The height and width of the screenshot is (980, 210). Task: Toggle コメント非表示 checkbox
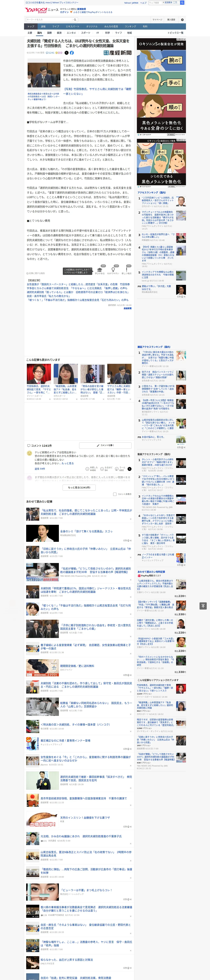pyautogui.click(x=115, y=494)
